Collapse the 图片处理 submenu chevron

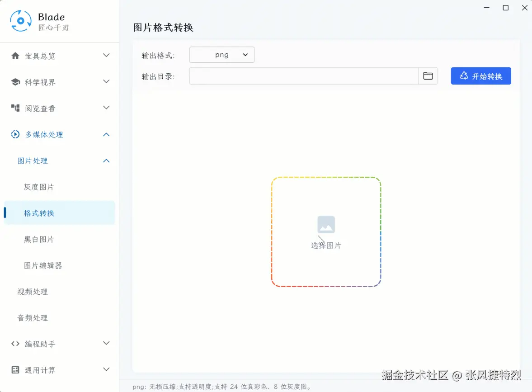point(106,161)
